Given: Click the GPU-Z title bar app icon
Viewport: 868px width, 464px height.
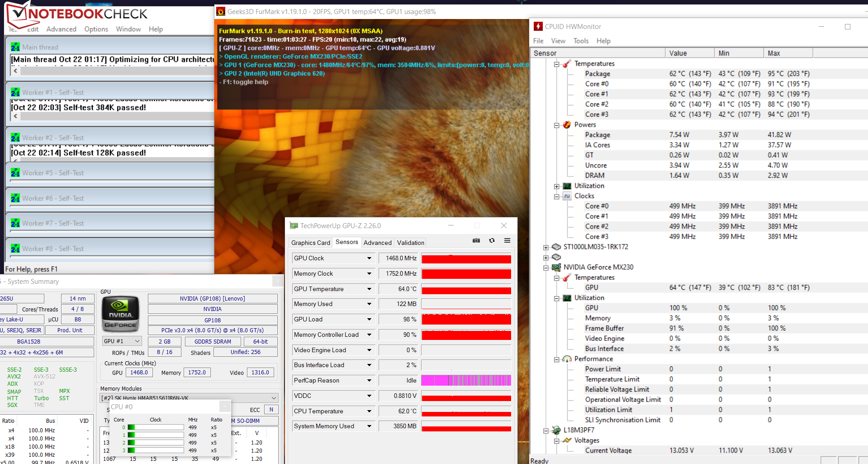Looking at the screenshot, I should pos(294,225).
